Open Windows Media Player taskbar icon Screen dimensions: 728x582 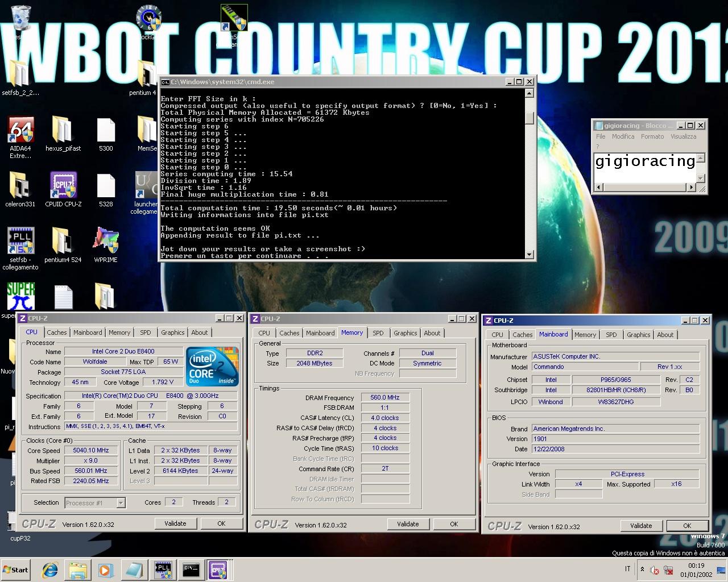point(105,569)
